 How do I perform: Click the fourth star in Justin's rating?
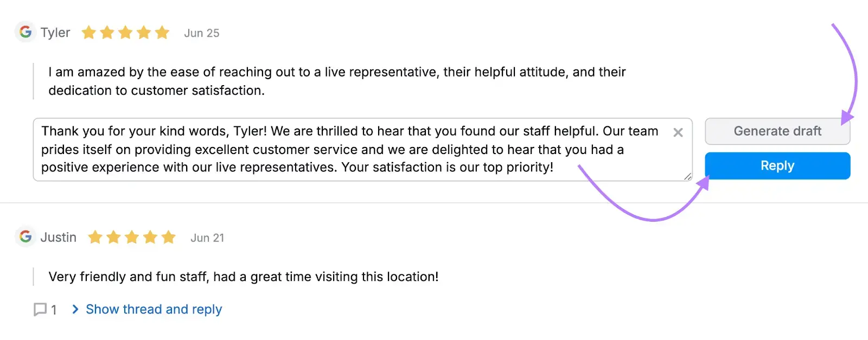tap(150, 237)
